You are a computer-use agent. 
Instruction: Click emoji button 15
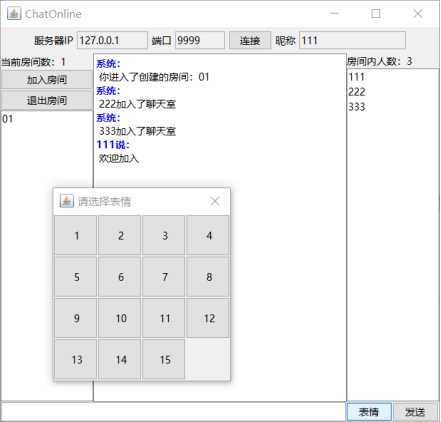164,359
